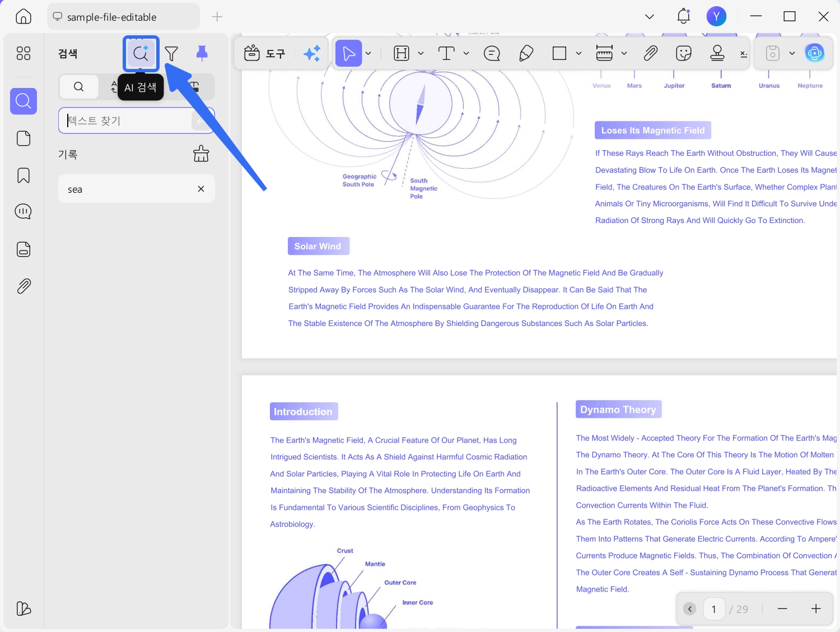Screen dimensions: 840x632
Task: Expand the shape tool dropdown
Action: (x=579, y=53)
